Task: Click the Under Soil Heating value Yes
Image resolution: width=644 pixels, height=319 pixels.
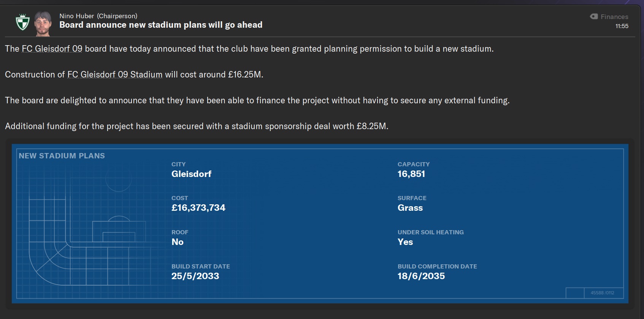Action: tap(405, 242)
